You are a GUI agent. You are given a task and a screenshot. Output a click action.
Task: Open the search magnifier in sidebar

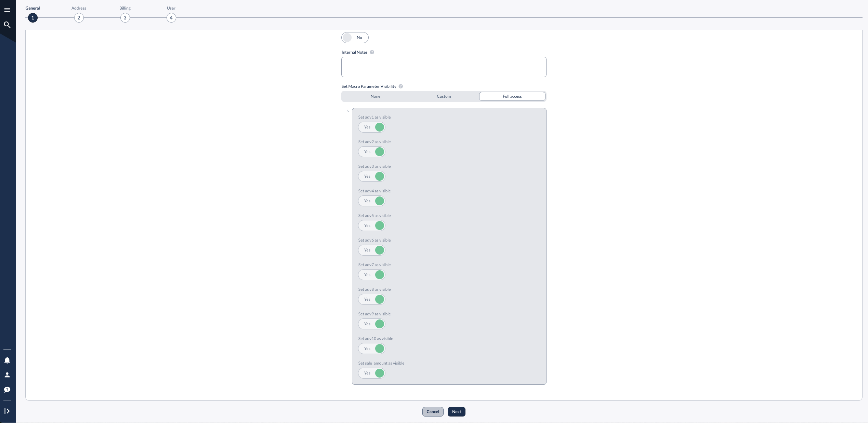7,25
